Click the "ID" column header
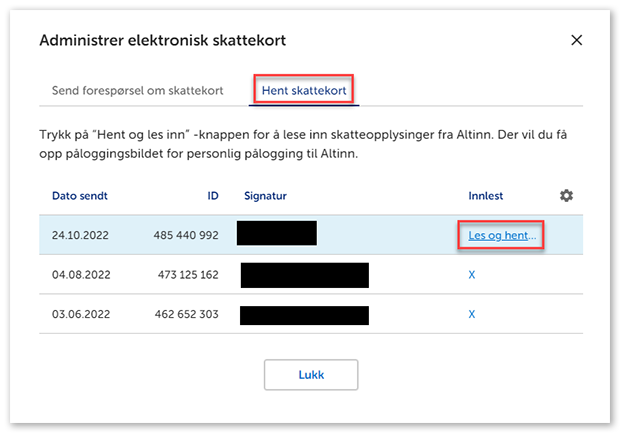The height and width of the screenshot is (433, 620). point(212,196)
